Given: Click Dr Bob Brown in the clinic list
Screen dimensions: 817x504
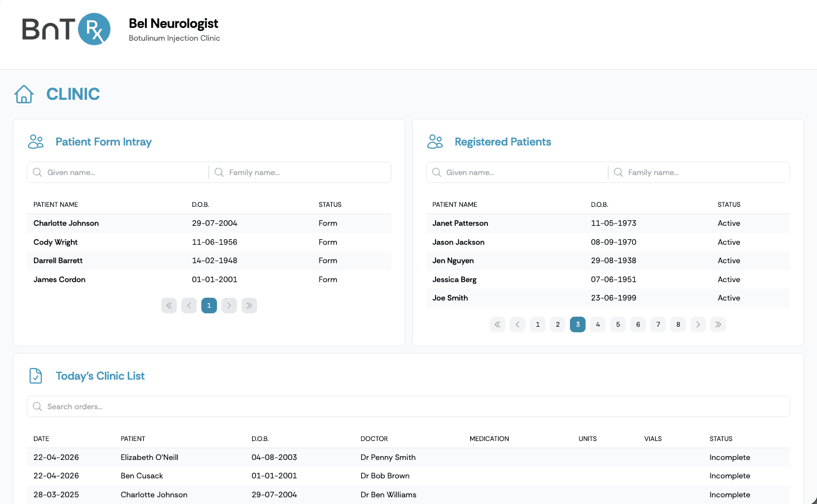Looking at the screenshot, I should point(385,476).
